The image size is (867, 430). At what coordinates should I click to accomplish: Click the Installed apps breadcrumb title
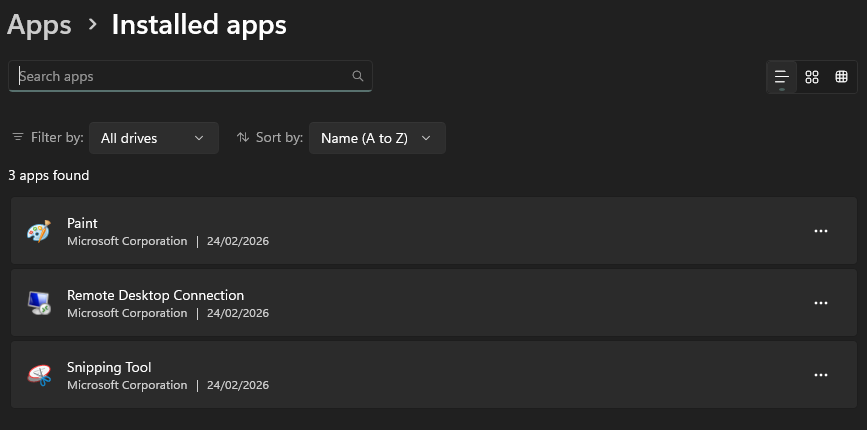[x=199, y=25]
